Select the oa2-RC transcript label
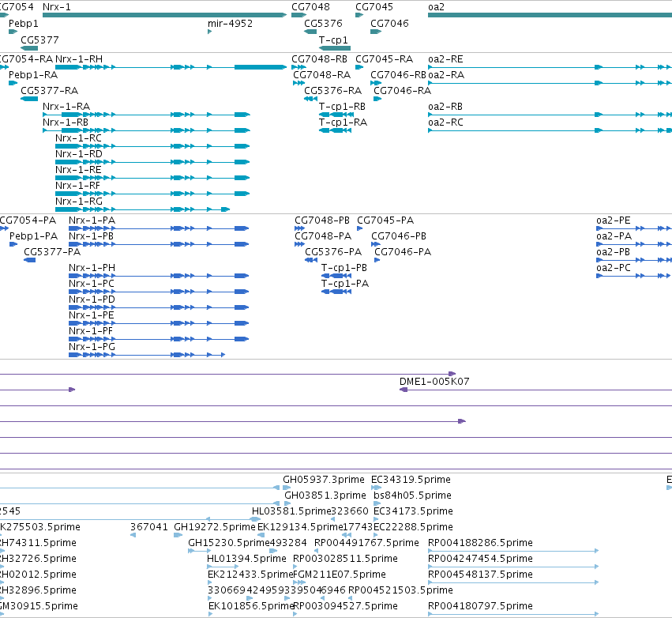 pyautogui.click(x=445, y=122)
